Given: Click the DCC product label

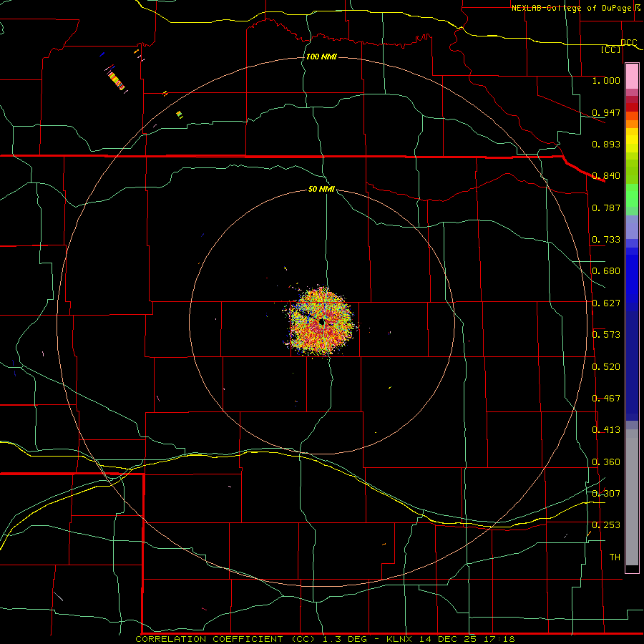Looking at the screenshot, I should coord(628,42).
